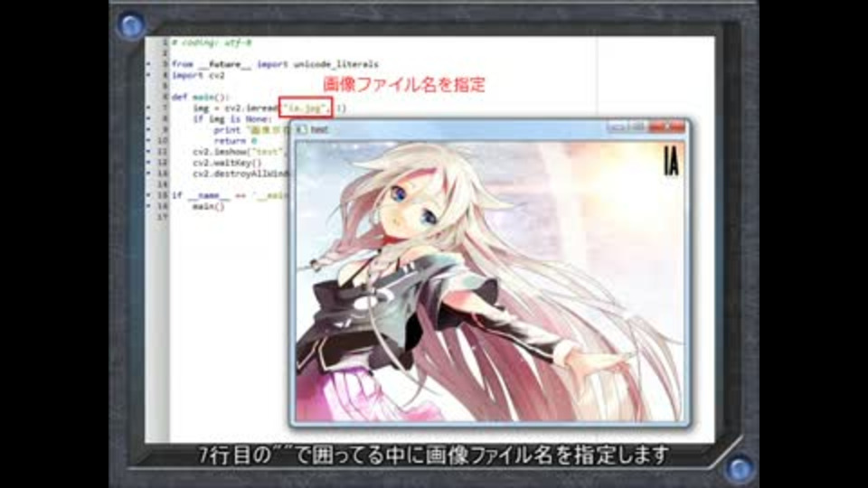Close the test image window
The width and height of the screenshot is (868, 488).
click(666, 127)
